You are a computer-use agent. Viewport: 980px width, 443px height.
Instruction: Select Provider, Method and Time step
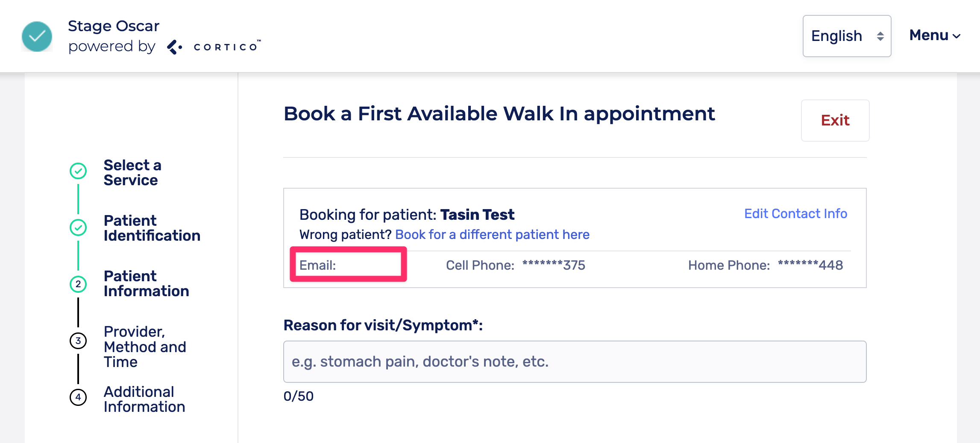coord(145,347)
